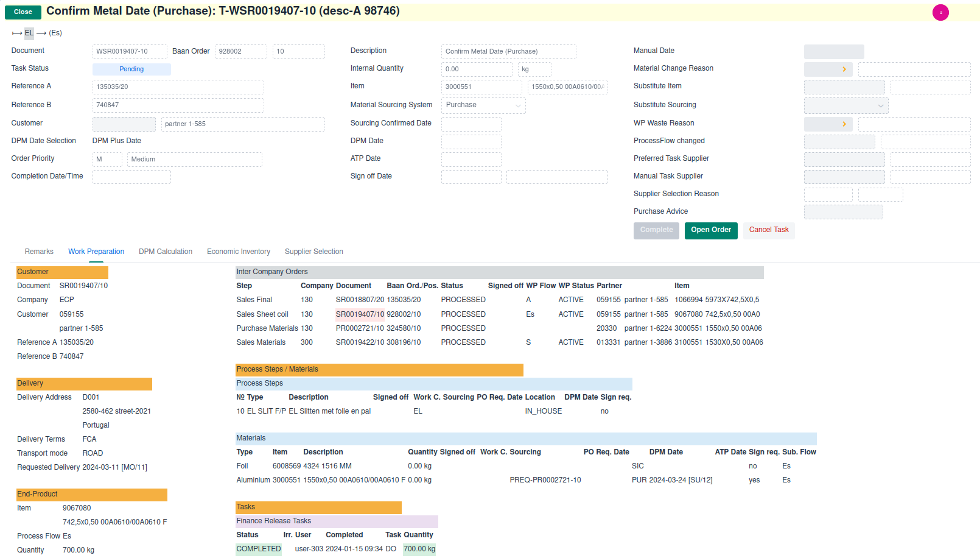Click PREQ-PR0002721-10 sourcing reference
The height and width of the screenshot is (558, 980).
(x=545, y=480)
